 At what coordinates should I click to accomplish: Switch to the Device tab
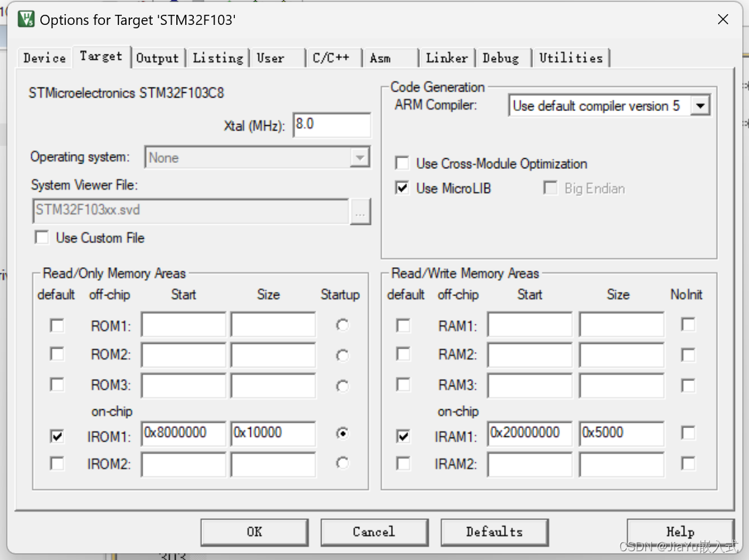(44, 59)
